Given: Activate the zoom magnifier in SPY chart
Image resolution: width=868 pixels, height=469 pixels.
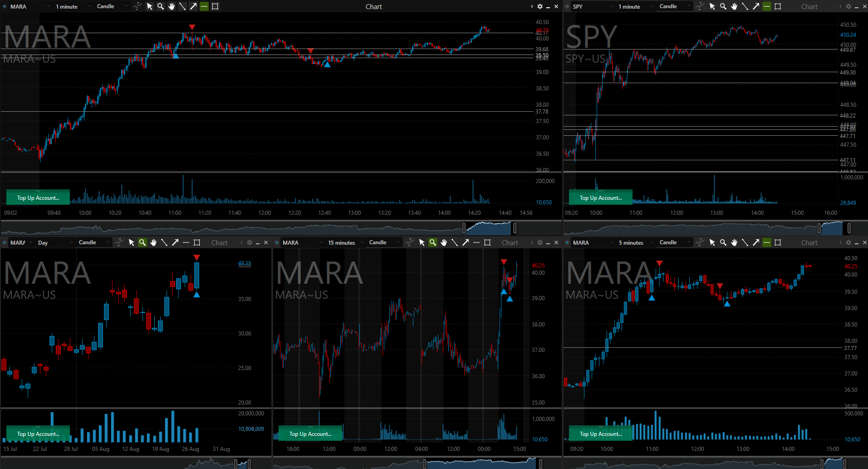Looking at the screenshot, I should coord(723,6).
